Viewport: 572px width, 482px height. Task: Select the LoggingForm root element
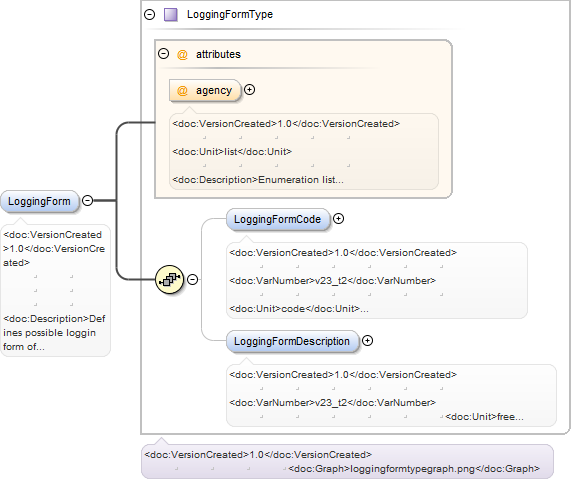click(40, 201)
